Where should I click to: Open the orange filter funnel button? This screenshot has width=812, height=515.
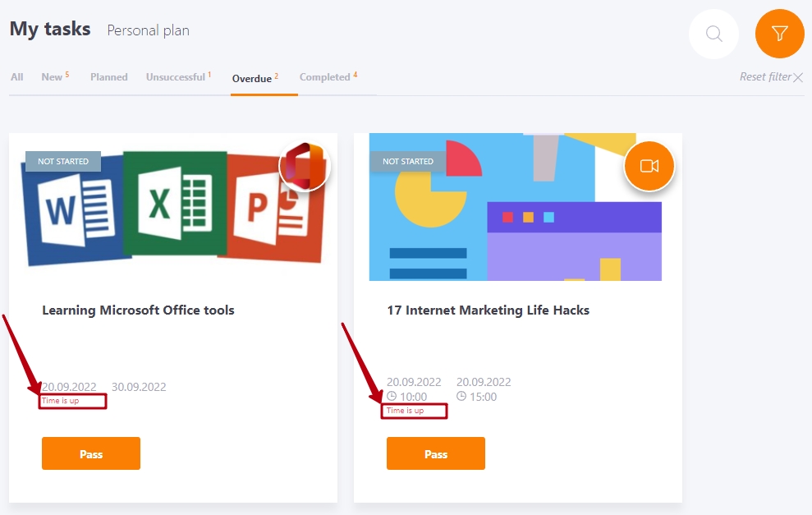[779, 34]
